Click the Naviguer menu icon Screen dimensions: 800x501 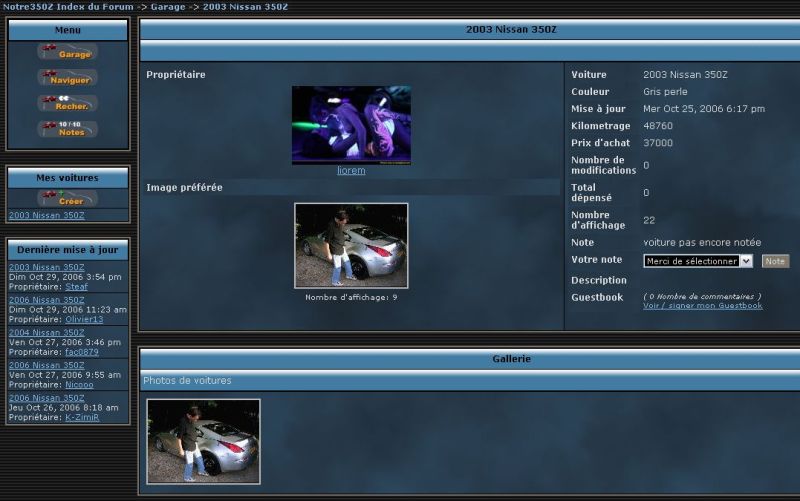click(x=67, y=78)
